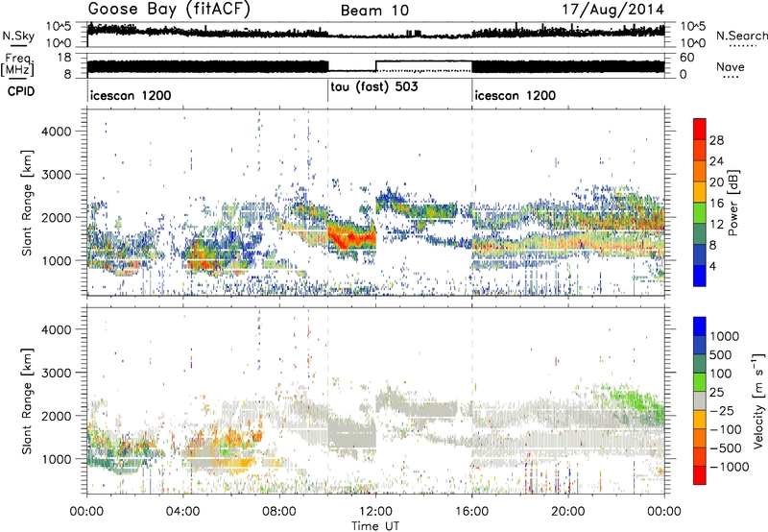
Task: Click the '3000' tick of the velocity panel
Action: (x=57, y=373)
